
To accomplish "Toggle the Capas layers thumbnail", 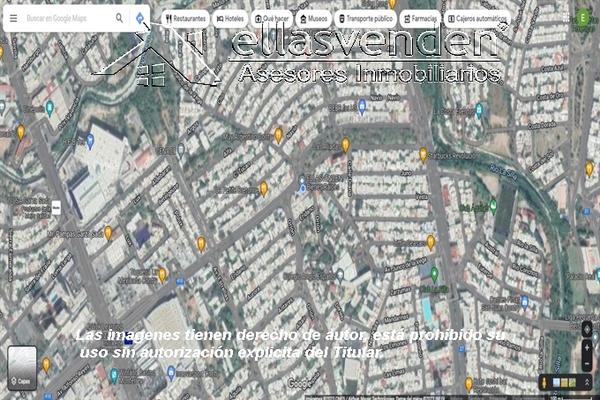I will coord(22,367).
